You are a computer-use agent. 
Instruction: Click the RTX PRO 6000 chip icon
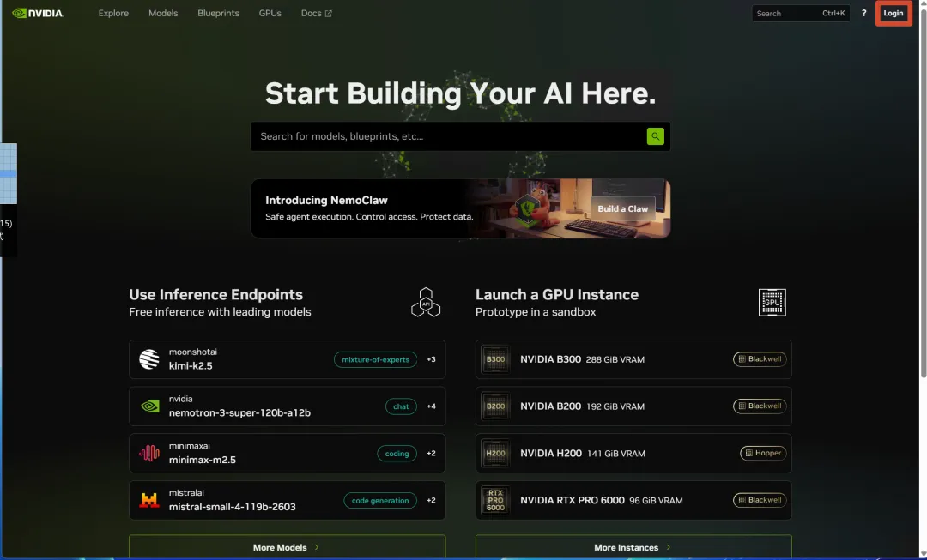(495, 500)
